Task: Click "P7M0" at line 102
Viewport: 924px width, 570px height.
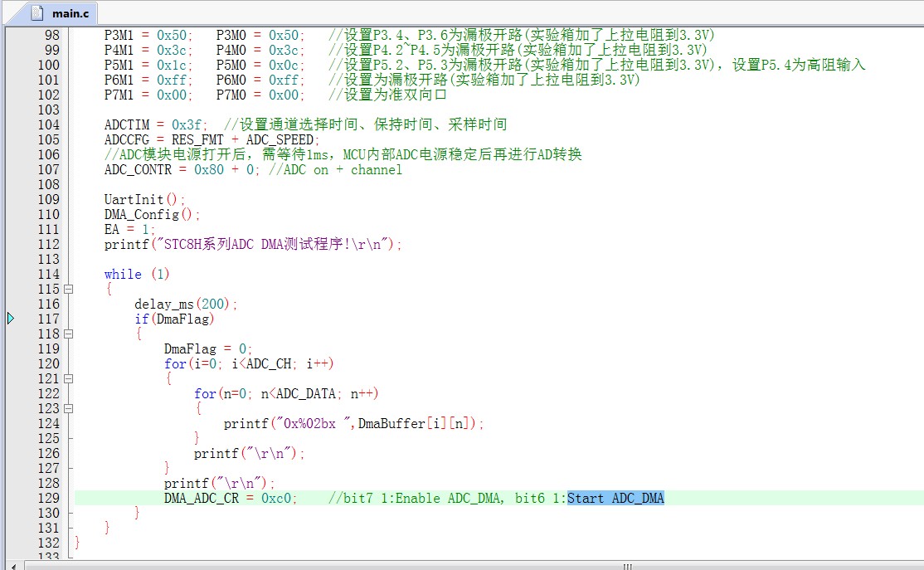Action: [231, 95]
